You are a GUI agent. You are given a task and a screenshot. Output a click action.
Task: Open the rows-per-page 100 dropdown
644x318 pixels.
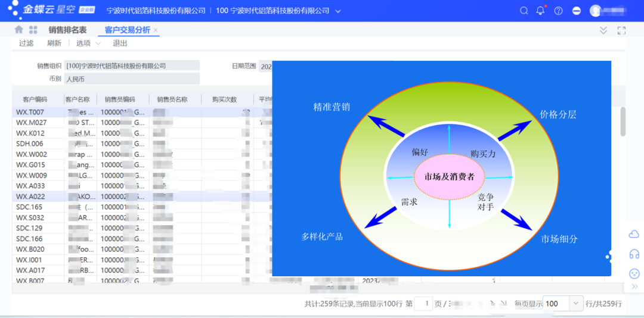(576, 304)
